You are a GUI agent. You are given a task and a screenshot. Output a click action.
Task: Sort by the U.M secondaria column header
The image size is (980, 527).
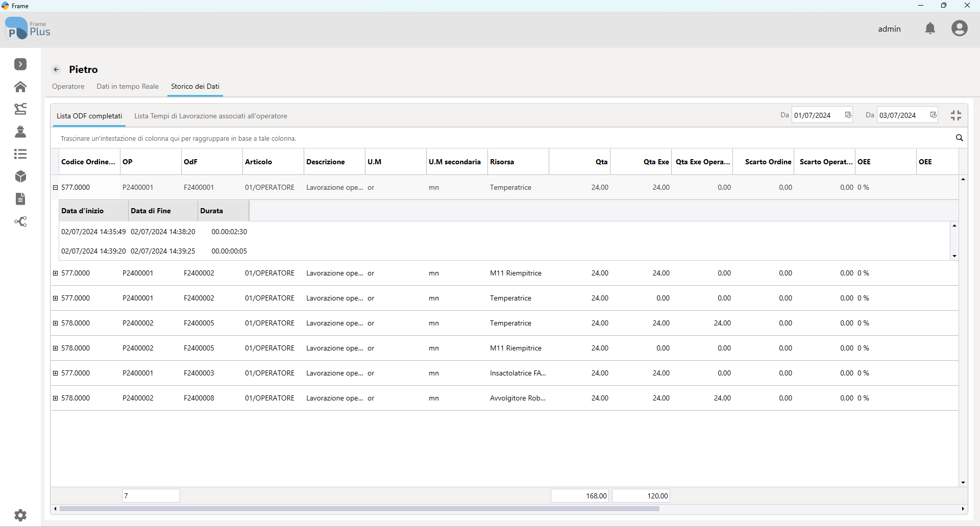(457, 162)
